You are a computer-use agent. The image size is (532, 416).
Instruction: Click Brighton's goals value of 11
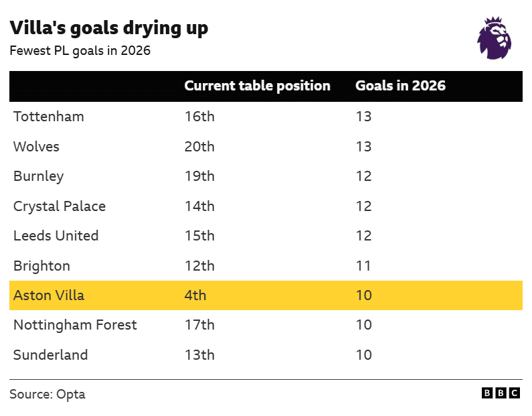363,266
